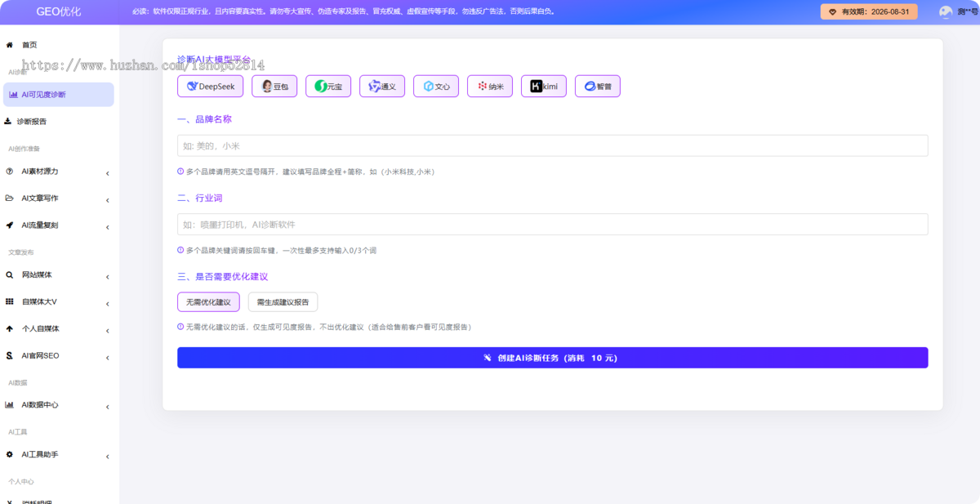Select the 需生成建议报告 option
980x504 pixels.
(283, 302)
